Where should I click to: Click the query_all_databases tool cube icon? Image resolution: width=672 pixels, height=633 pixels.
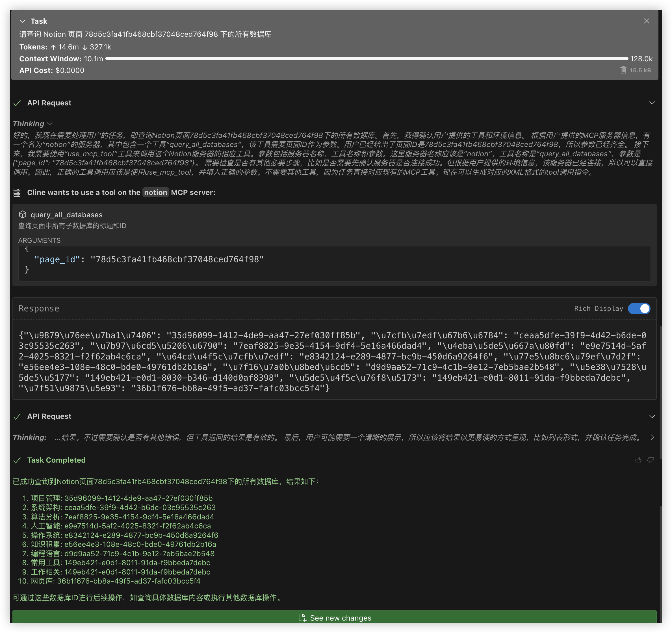23,214
